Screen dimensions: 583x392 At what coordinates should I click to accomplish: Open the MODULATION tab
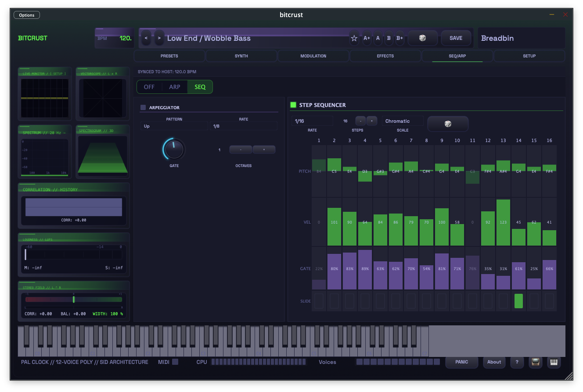[x=313, y=56]
